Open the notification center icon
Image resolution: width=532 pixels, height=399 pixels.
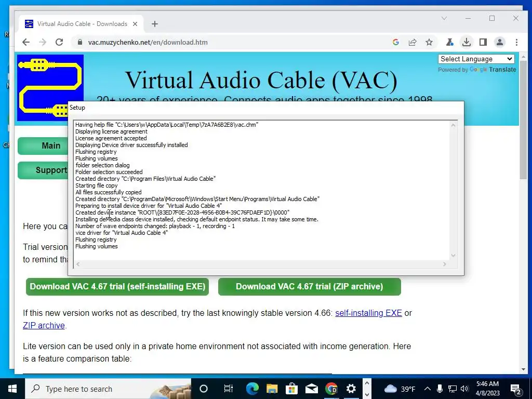click(x=516, y=389)
